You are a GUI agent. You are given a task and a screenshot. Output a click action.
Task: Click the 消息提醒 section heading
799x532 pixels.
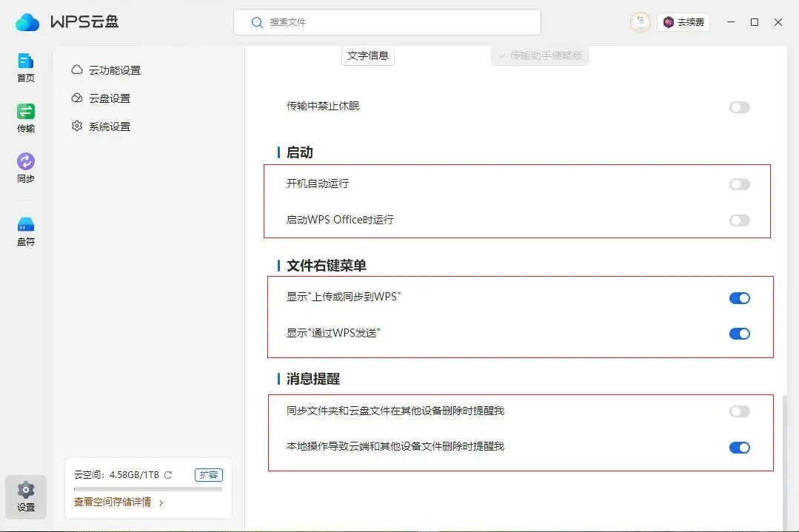[313, 379]
